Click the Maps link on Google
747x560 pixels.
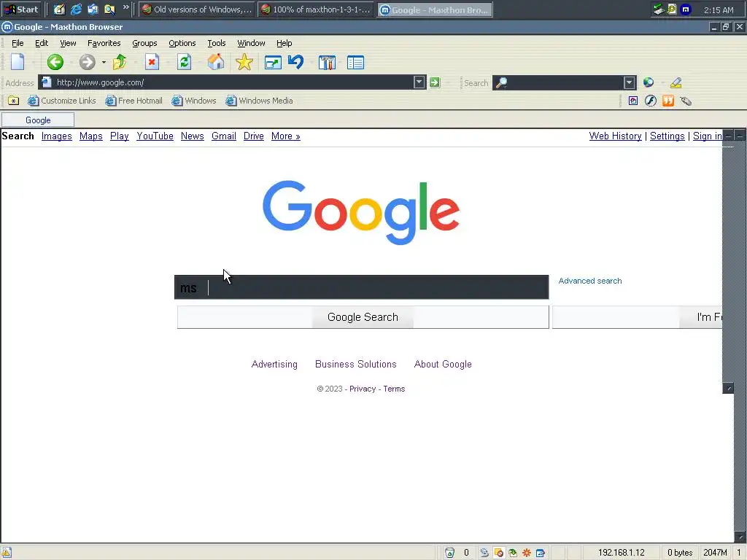91,136
